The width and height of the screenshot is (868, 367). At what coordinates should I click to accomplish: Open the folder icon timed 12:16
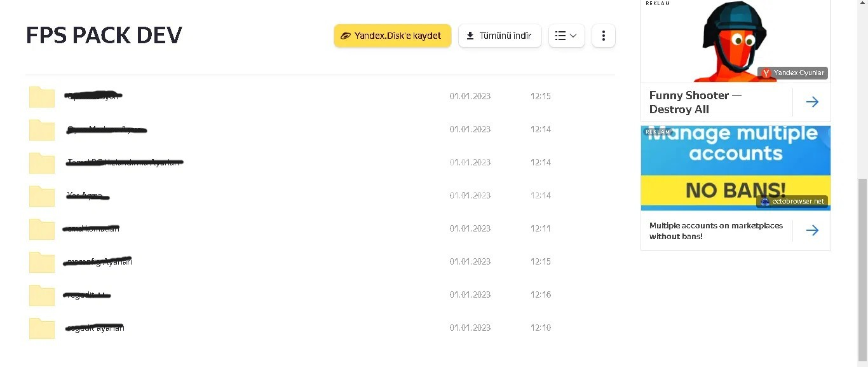pos(42,295)
